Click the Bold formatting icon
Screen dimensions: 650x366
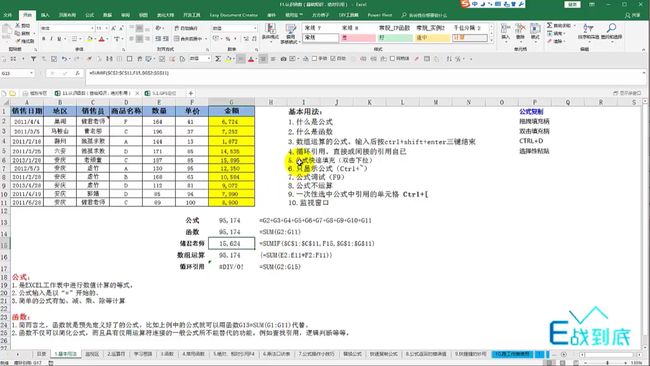coord(44,39)
